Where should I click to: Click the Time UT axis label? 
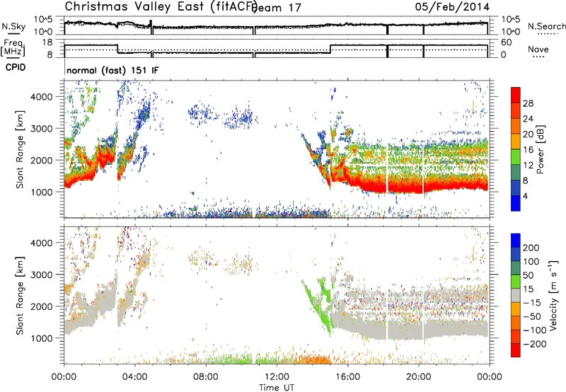(277, 388)
